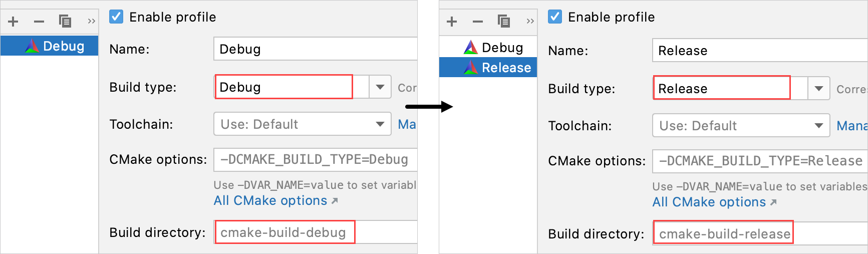Click the remove profile minus icon in left panel
This screenshot has width=868, height=254.
coord(39,22)
